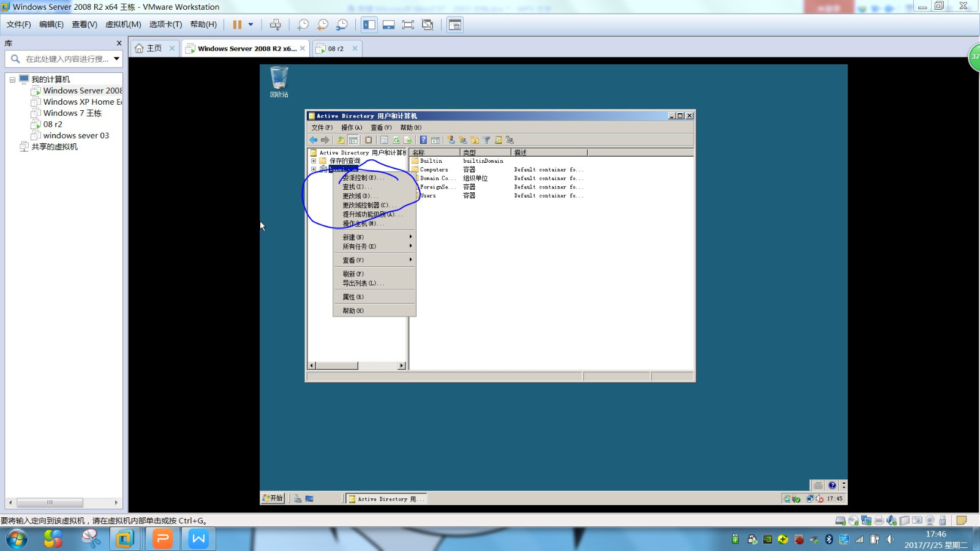The width and height of the screenshot is (980, 551).
Task: Open the snapshot manager
Action: [342, 24]
